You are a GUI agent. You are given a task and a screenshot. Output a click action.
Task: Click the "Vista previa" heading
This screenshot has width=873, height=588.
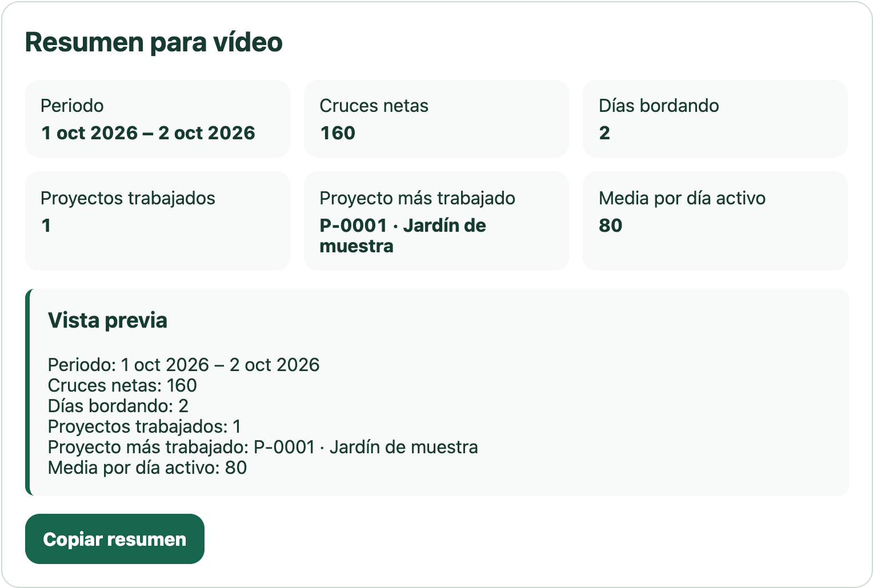pos(107,320)
